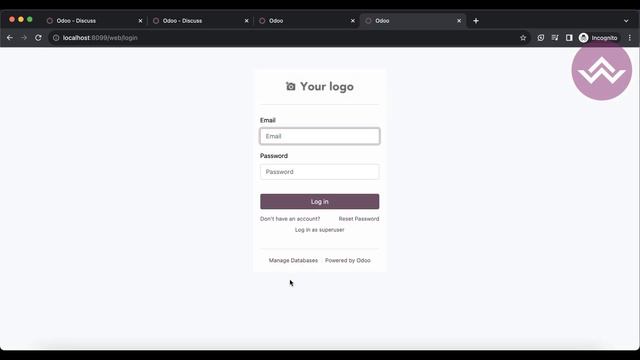Open the Incognito profile indicator
This screenshot has height=360, width=640.
click(598, 38)
